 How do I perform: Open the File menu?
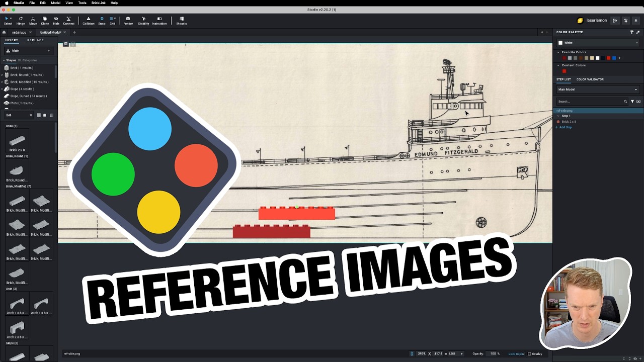click(32, 3)
